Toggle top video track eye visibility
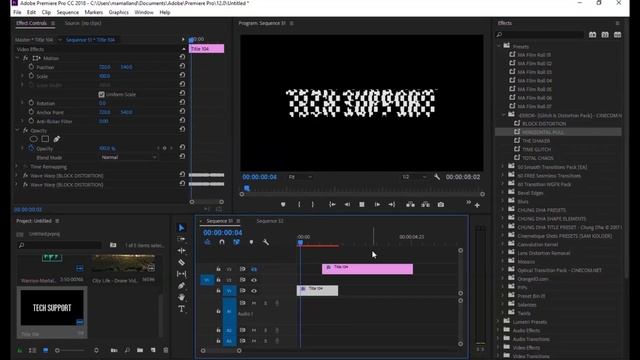 pos(254,269)
